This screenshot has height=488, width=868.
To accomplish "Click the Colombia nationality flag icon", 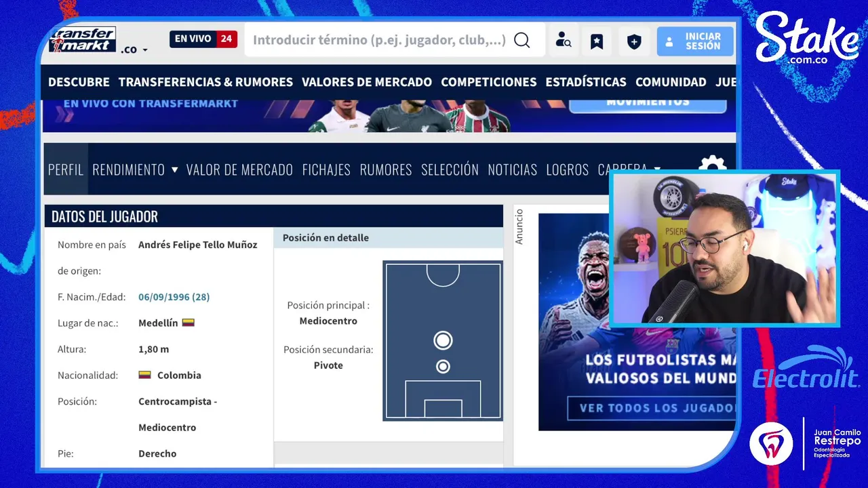I will pos(144,374).
